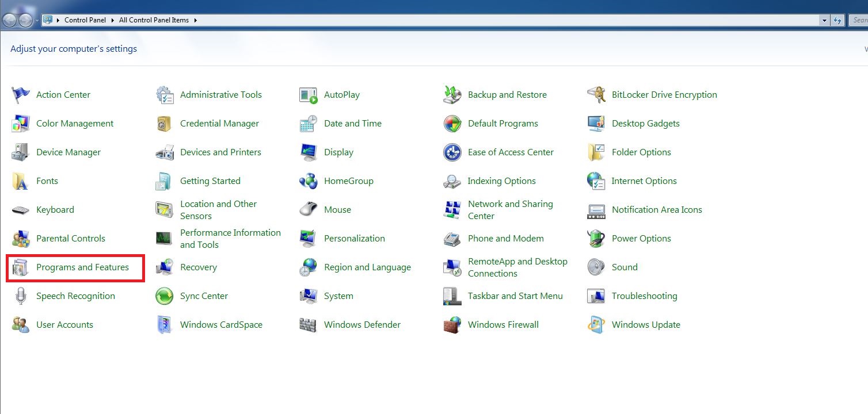
Task: Open RemoteApp and Desktop Connections
Action: (517, 267)
